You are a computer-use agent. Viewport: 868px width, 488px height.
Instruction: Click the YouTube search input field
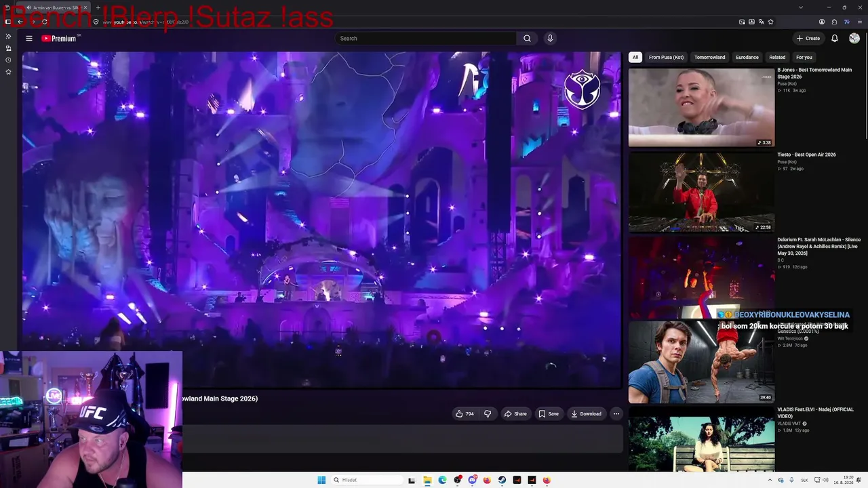pyautogui.click(x=426, y=39)
